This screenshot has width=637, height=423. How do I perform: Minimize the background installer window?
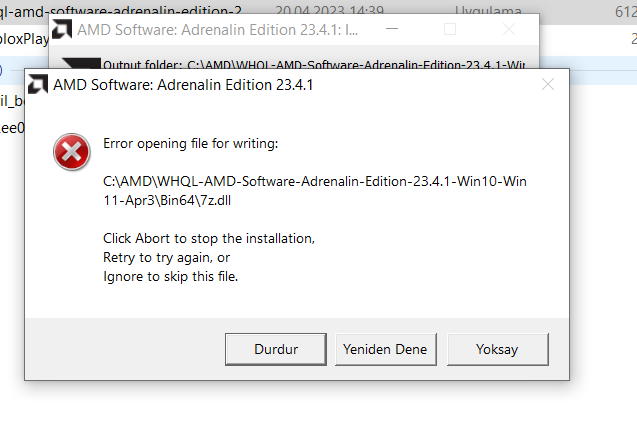click(390, 29)
